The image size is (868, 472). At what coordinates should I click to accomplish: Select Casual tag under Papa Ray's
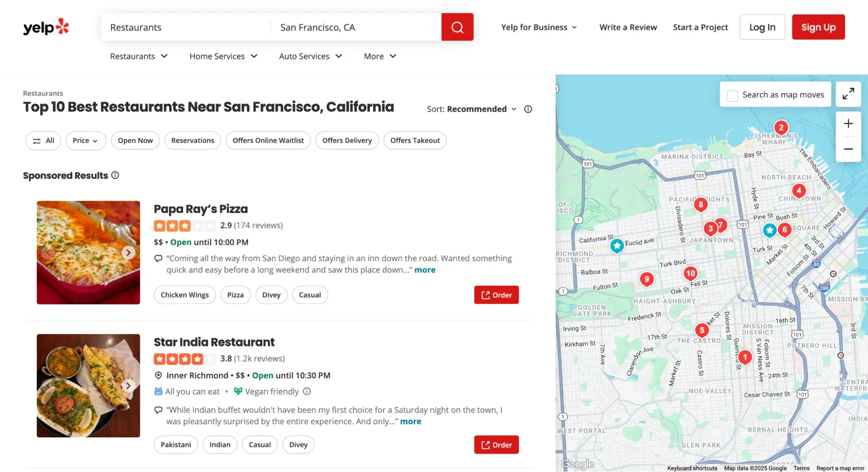(310, 295)
